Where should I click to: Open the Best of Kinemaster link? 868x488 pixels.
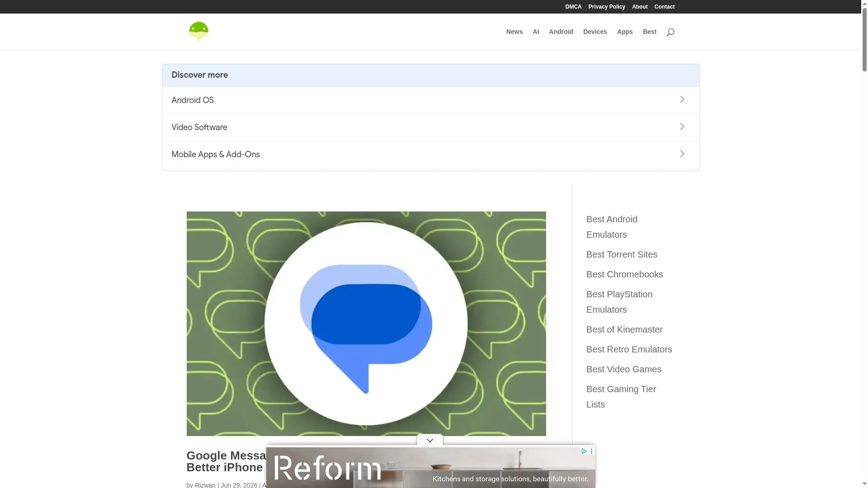pyautogui.click(x=624, y=329)
